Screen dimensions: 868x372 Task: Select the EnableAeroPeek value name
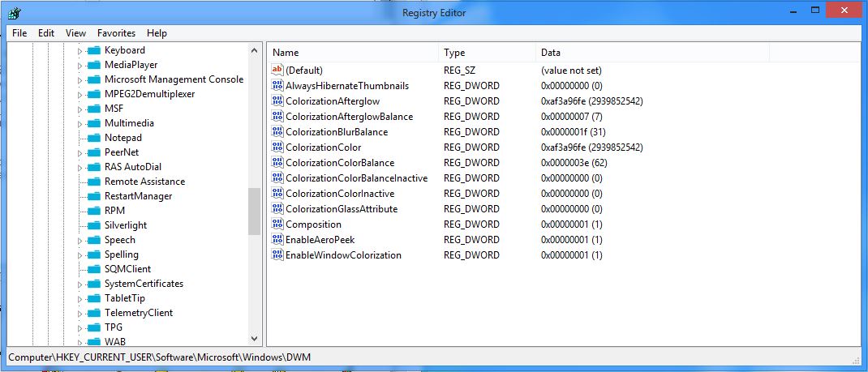click(320, 240)
